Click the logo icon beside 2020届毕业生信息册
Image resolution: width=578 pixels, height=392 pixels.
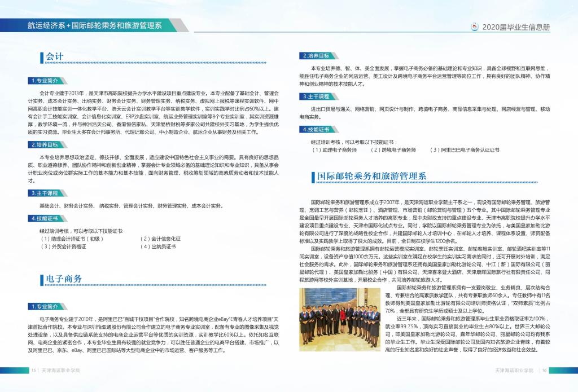pyautogui.click(x=475, y=27)
